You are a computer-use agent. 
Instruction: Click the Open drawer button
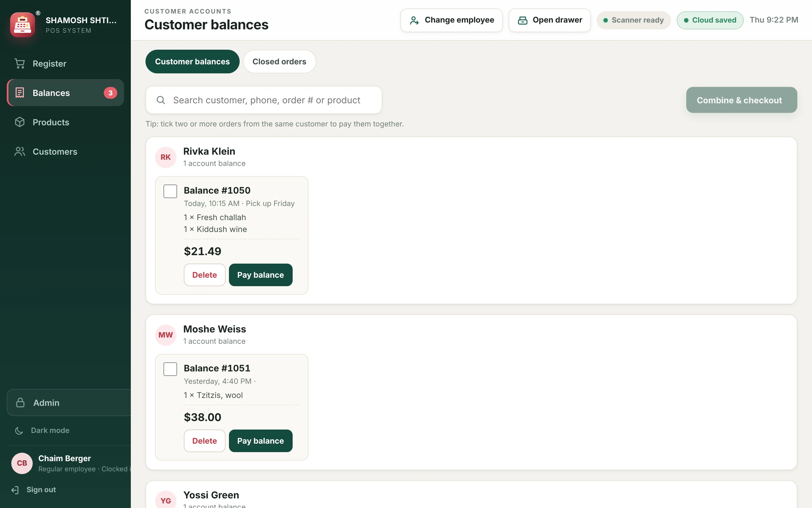550,20
